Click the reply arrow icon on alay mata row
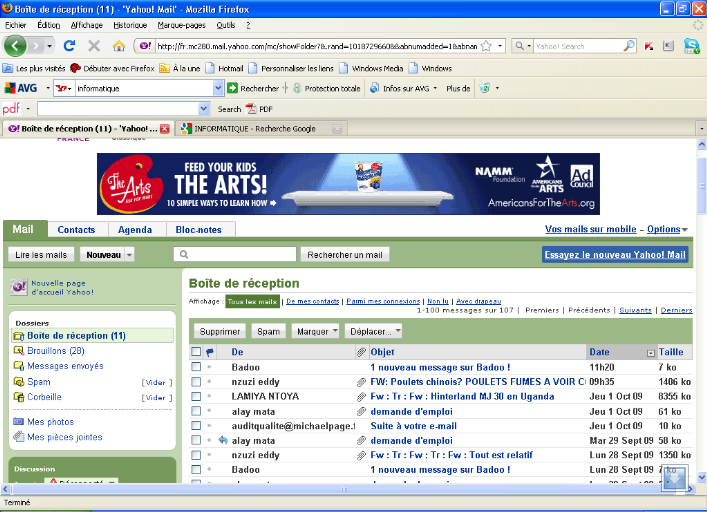This screenshot has height=512, width=707. coord(223,440)
